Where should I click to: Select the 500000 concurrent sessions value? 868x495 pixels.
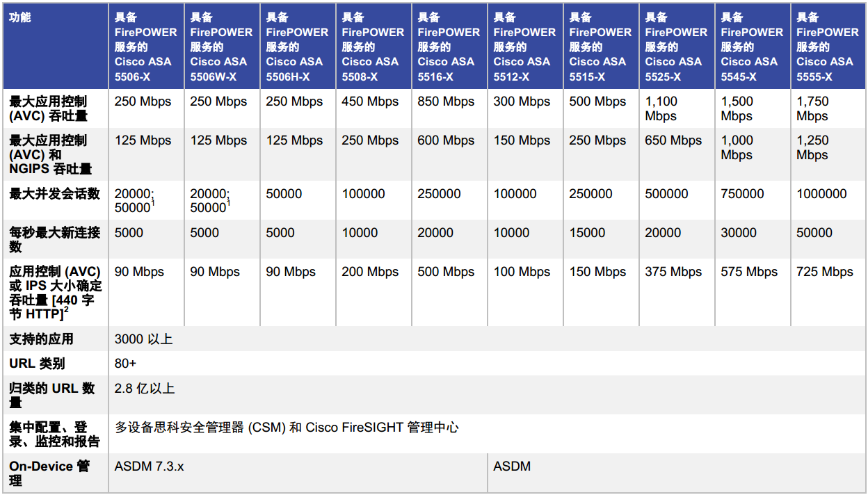point(667,194)
